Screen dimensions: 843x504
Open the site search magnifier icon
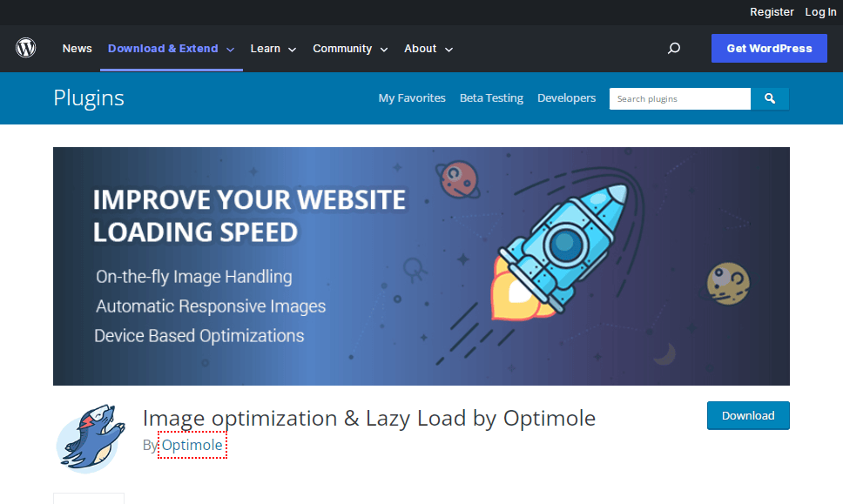[x=674, y=49]
